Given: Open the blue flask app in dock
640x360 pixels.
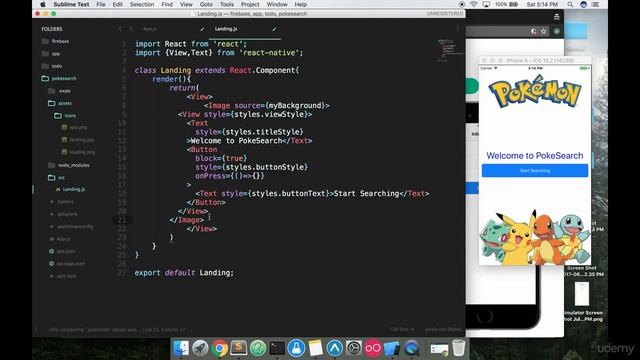Looking at the screenshot, I should tap(296, 348).
